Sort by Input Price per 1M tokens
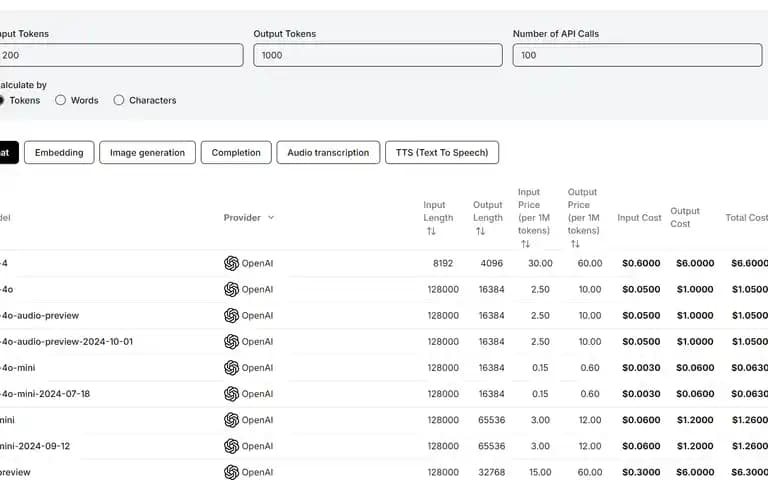 click(x=525, y=244)
